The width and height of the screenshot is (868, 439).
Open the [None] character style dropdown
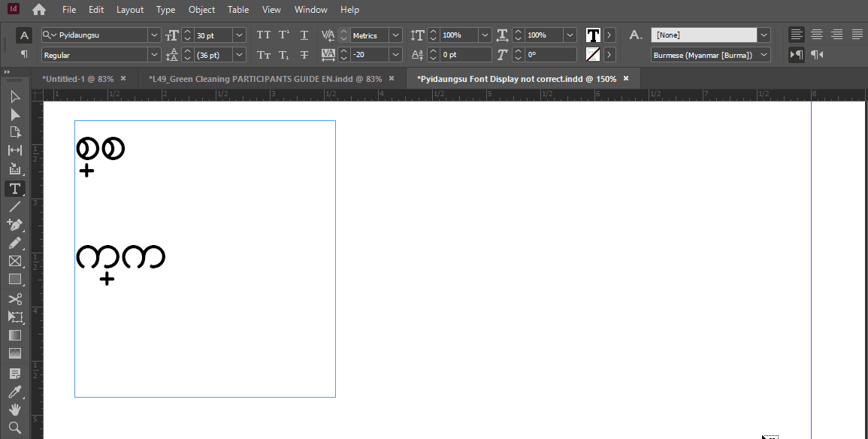click(x=764, y=35)
